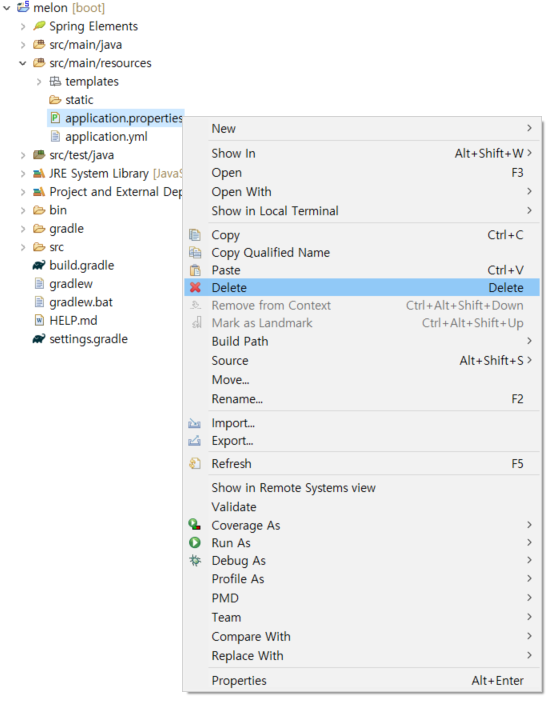
Task: Collapse the src/main/resources node
Action: point(23,63)
